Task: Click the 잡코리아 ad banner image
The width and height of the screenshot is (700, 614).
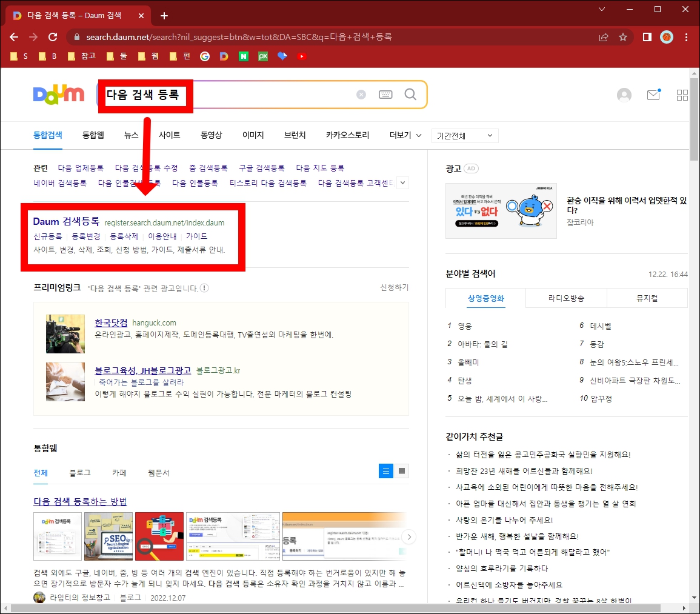Action: point(501,211)
